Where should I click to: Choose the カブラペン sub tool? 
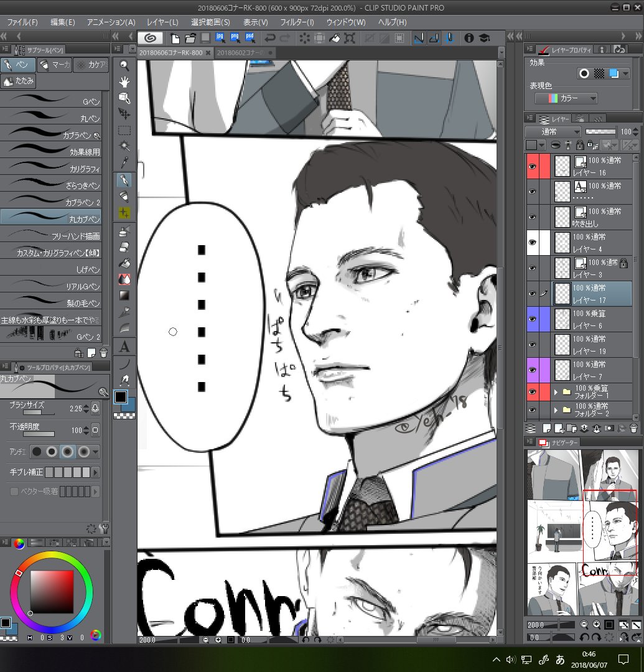pos(51,133)
